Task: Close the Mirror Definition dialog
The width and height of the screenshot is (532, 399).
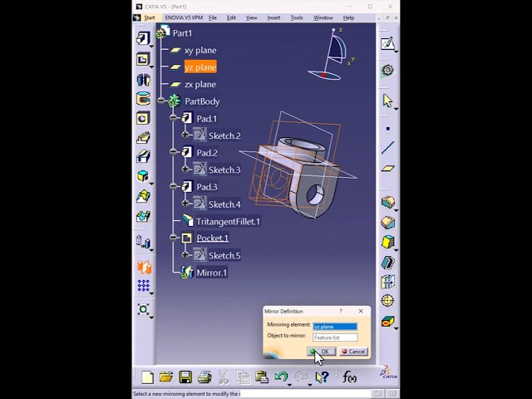Action: tap(361, 311)
